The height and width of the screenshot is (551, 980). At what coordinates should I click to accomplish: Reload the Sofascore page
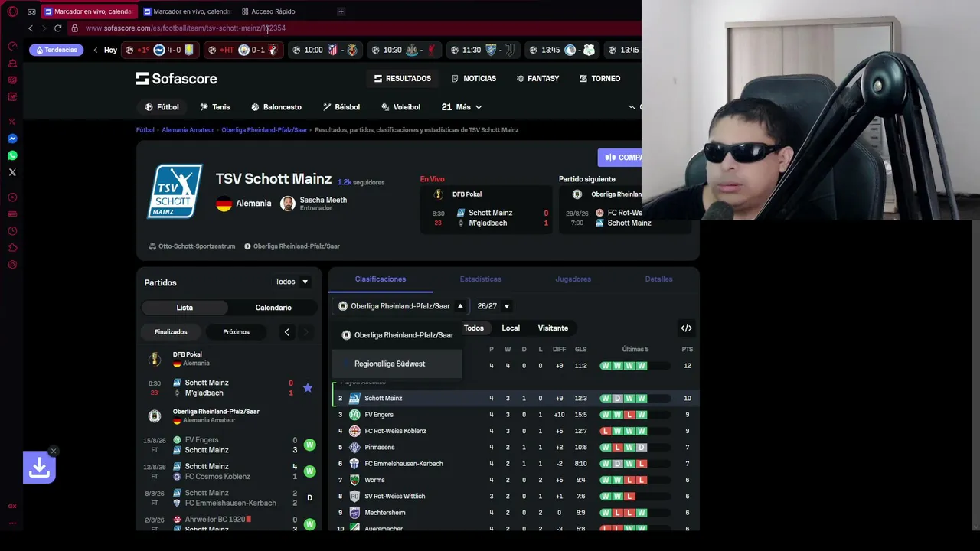click(57, 28)
